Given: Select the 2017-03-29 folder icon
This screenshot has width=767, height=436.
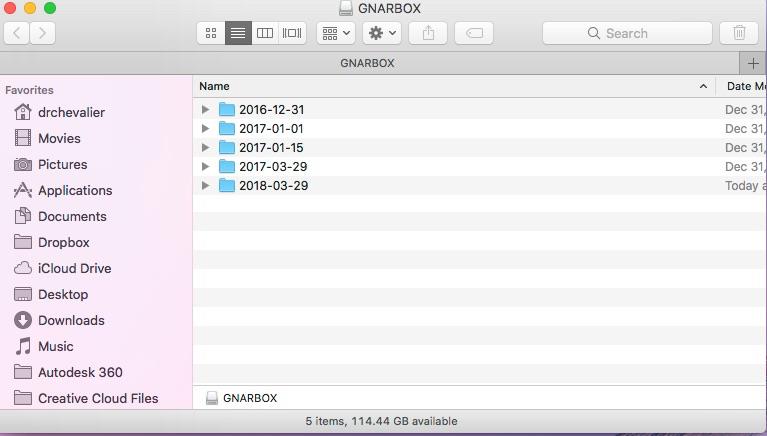Looking at the screenshot, I should [x=226, y=167].
